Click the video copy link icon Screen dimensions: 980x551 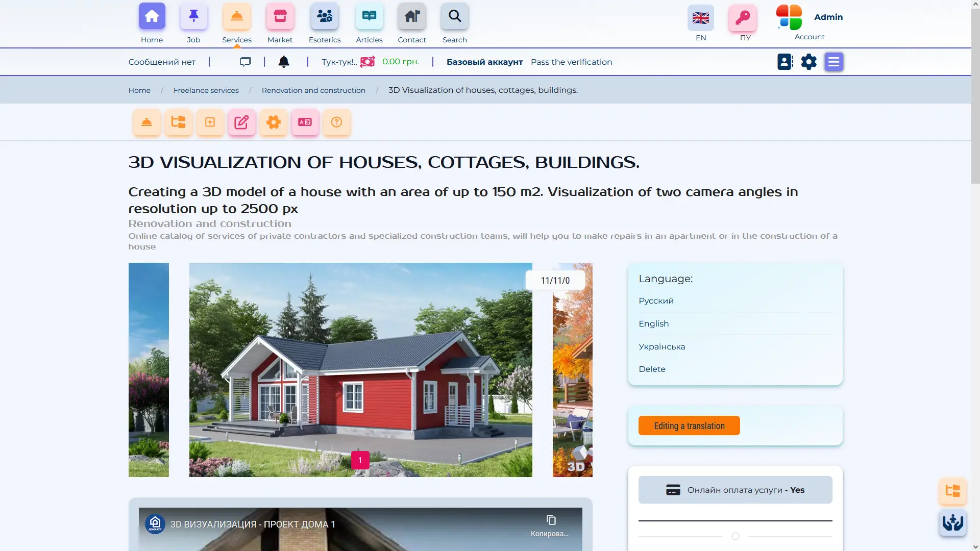[x=551, y=520]
